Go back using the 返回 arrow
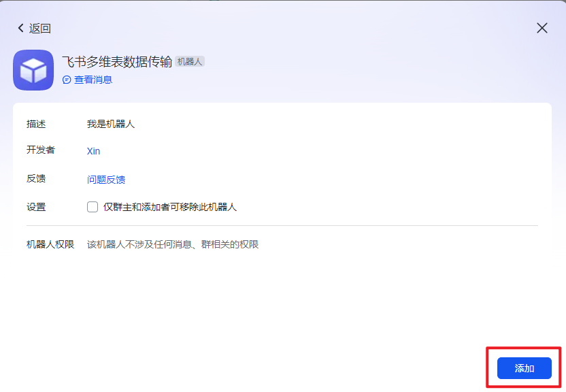The width and height of the screenshot is (566, 392). (x=34, y=28)
